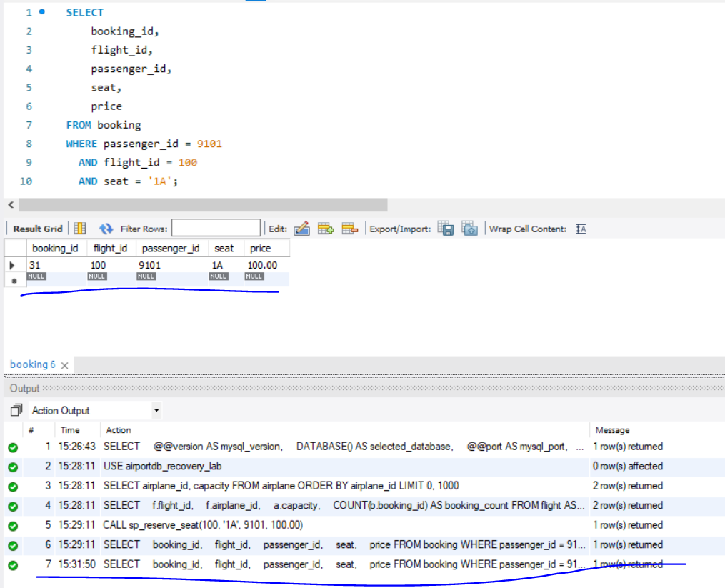Click the breakpoint dot on line 1

(42, 11)
